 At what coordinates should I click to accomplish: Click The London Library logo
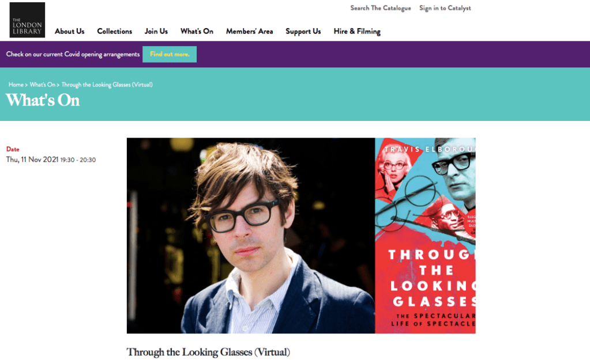pos(27,20)
